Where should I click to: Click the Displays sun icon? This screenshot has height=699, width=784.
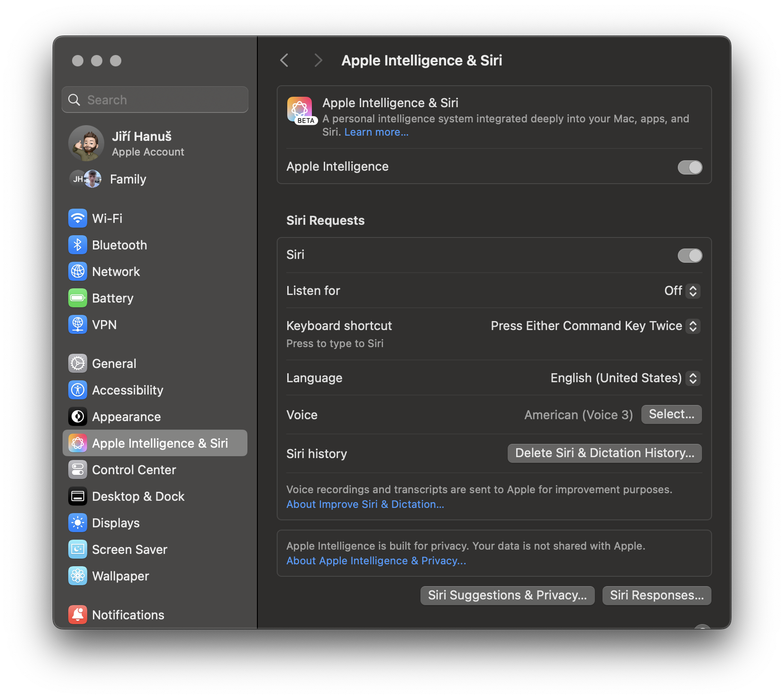point(78,523)
